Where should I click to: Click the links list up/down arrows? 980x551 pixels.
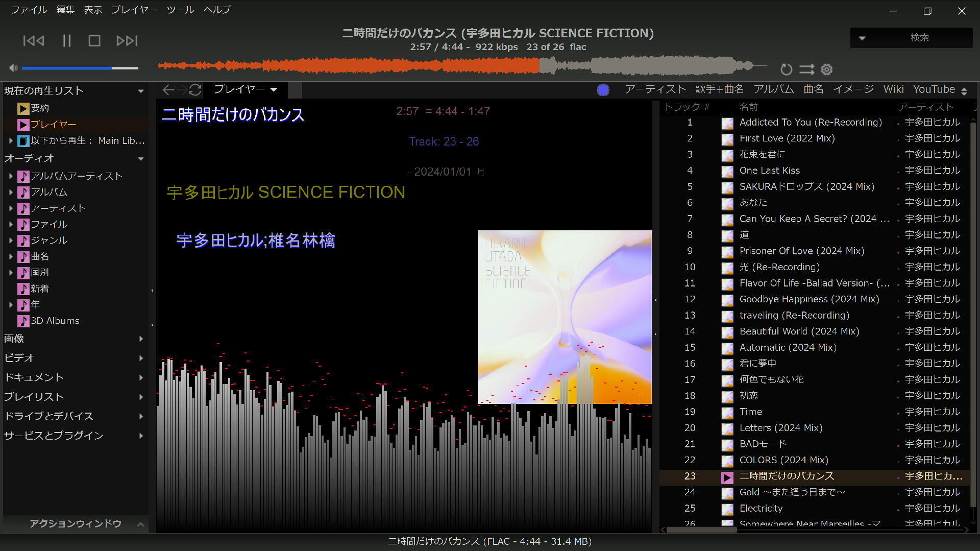(x=964, y=91)
